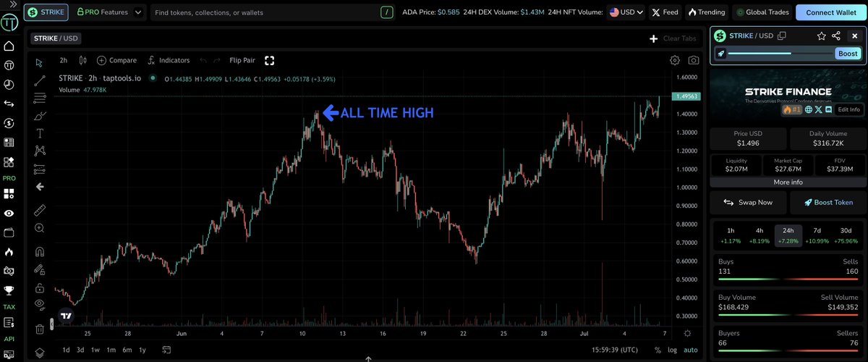Click the back arrow in drawing toolbar
Viewport: 868px width, 362px height.
pyautogui.click(x=40, y=187)
